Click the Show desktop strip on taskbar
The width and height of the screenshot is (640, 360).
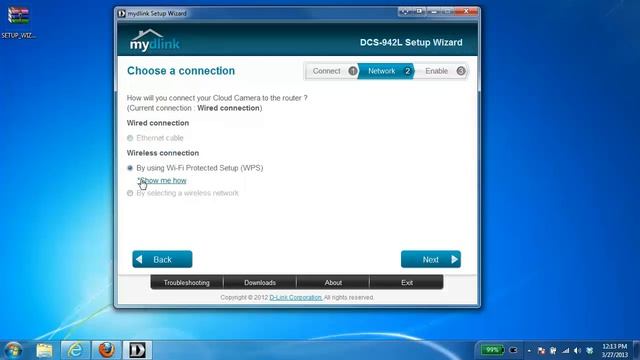click(636, 350)
